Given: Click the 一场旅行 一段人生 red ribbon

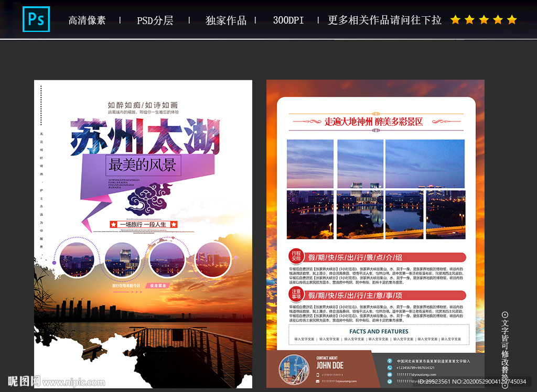Looking at the screenshot, I should click(x=144, y=224).
